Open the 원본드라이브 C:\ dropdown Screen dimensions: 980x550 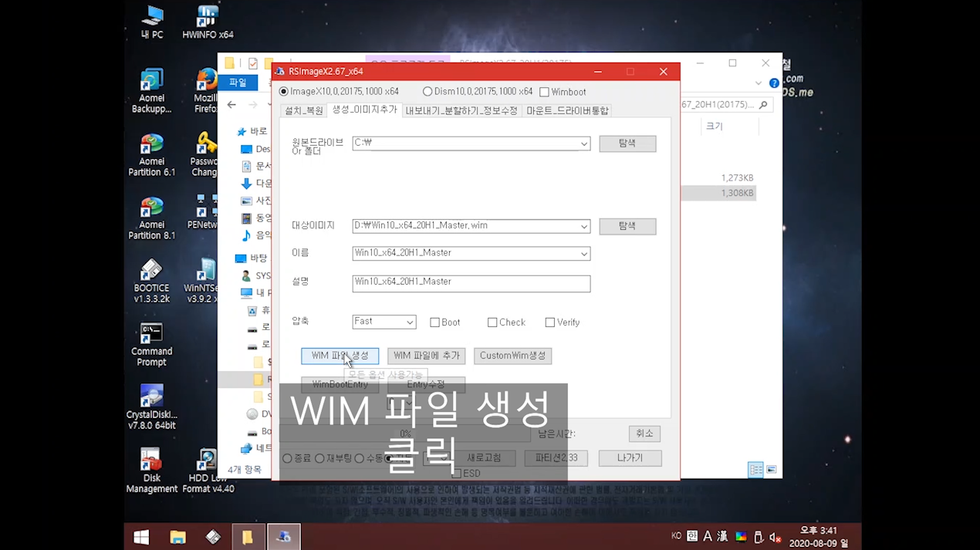(x=584, y=143)
